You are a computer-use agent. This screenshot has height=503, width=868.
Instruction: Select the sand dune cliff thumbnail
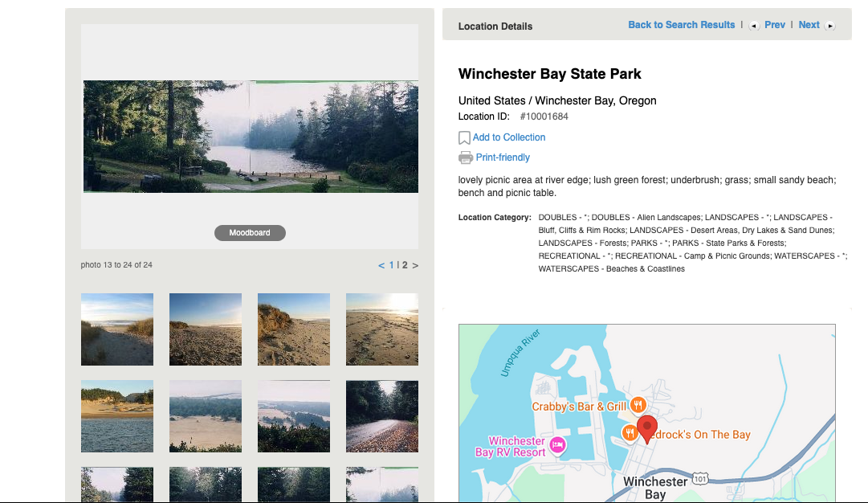[x=294, y=329]
